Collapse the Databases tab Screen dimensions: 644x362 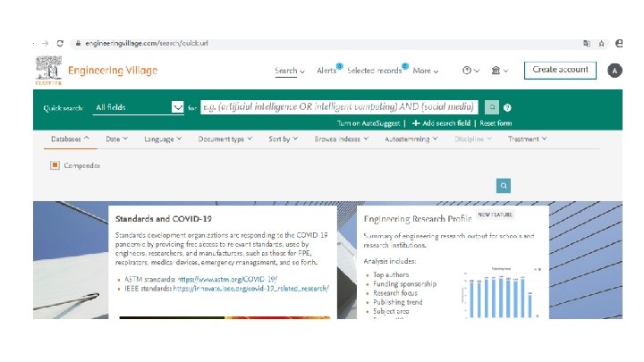pyautogui.click(x=70, y=139)
